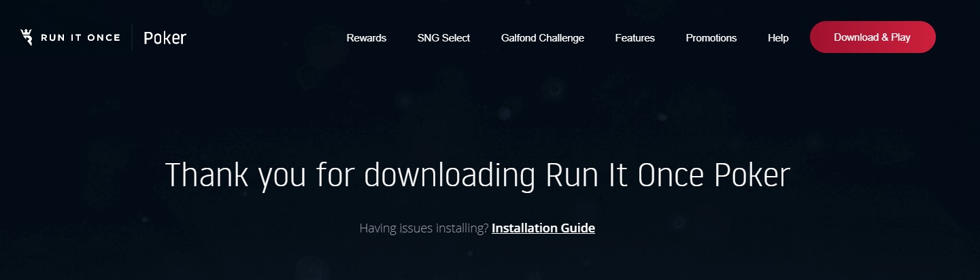Open the Promotions nav item
980x280 pixels.
pos(711,38)
